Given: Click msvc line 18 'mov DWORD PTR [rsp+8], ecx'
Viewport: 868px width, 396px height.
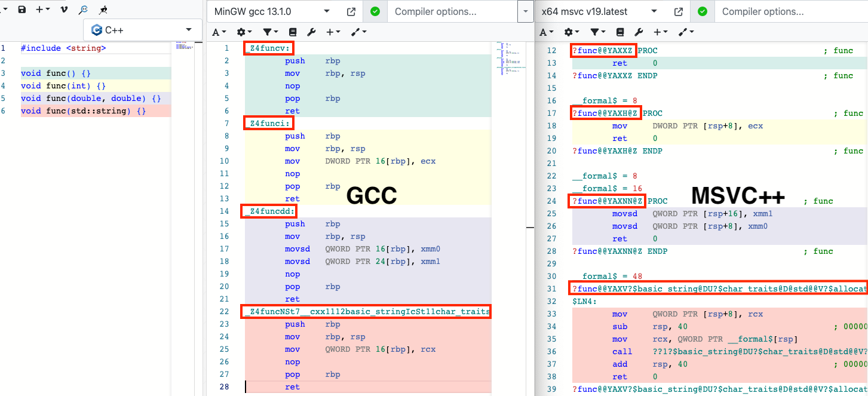Looking at the screenshot, I should pos(688,126).
